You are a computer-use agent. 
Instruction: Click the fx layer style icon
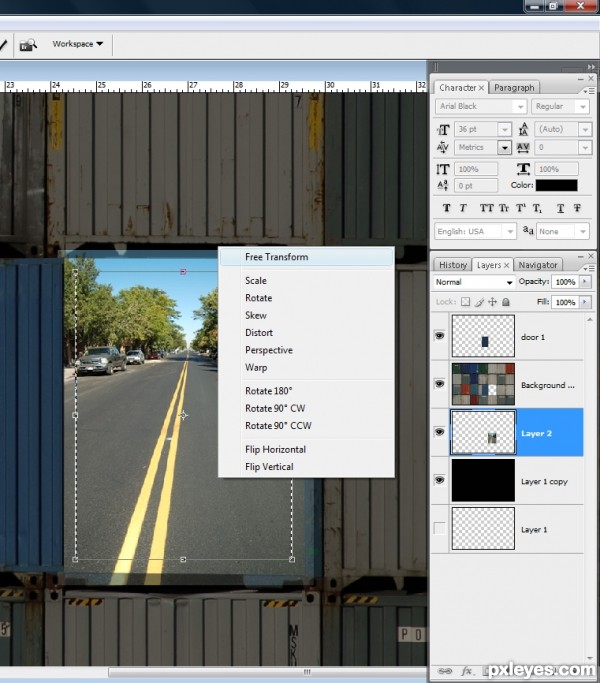tap(467, 671)
